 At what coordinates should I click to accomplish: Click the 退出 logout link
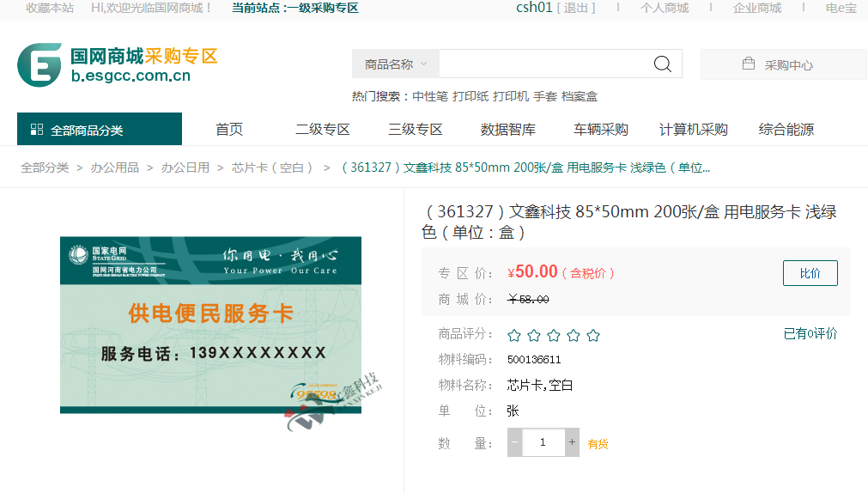pos(576,8)
